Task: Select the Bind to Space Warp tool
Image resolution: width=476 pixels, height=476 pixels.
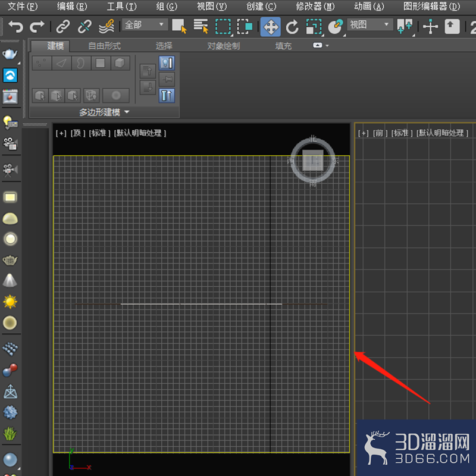Action: point(107,27)
